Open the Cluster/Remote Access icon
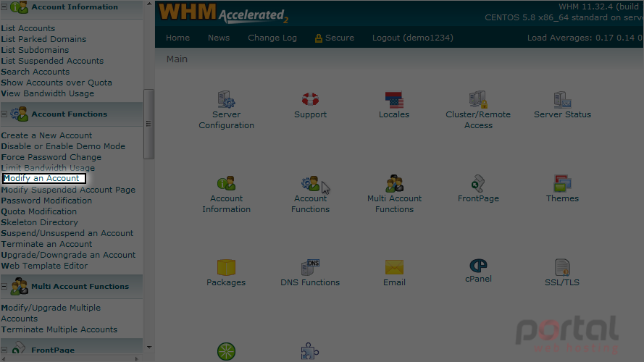The height and width of the screenshot is (362, 644). pyautogui.click(x=478, y=100)
